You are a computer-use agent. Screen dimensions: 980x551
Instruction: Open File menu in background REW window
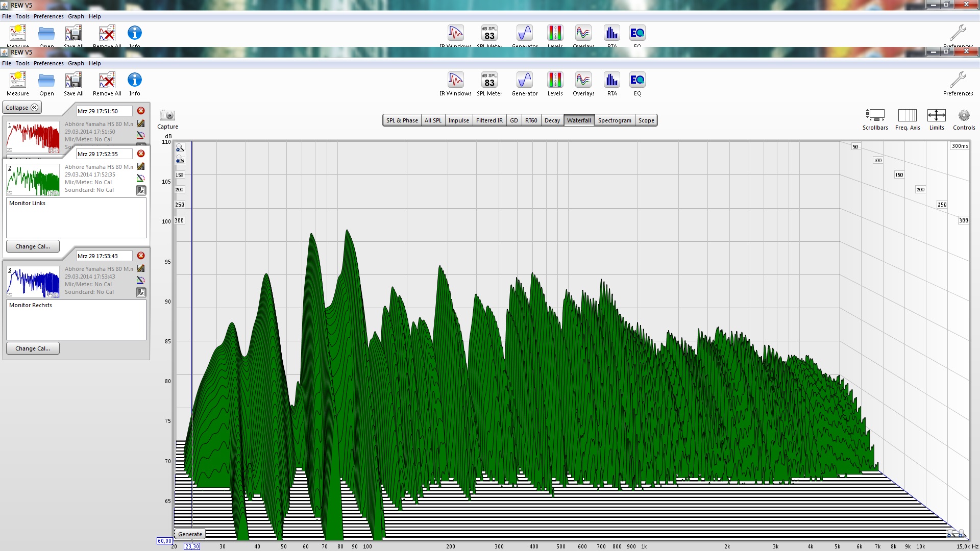point(7,16)
